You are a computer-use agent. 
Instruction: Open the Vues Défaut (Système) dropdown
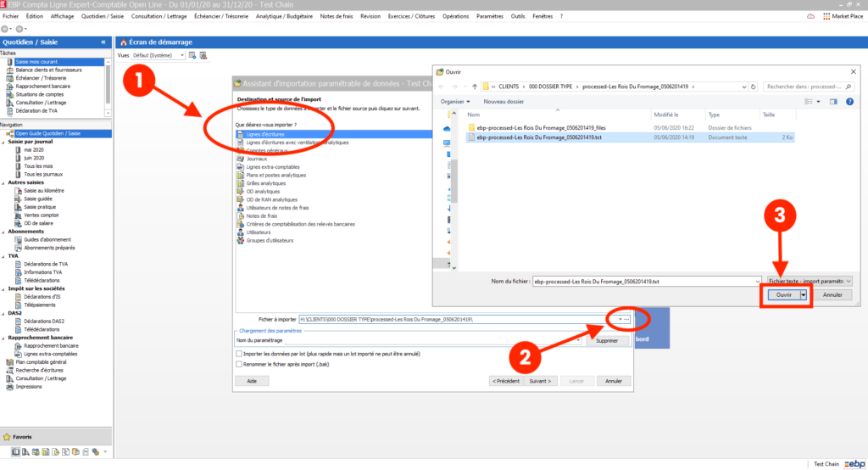(181, 55)
